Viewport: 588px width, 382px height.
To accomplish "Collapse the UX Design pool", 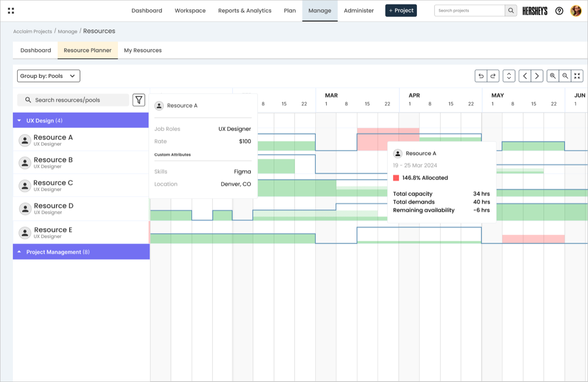I will (19, 121).
